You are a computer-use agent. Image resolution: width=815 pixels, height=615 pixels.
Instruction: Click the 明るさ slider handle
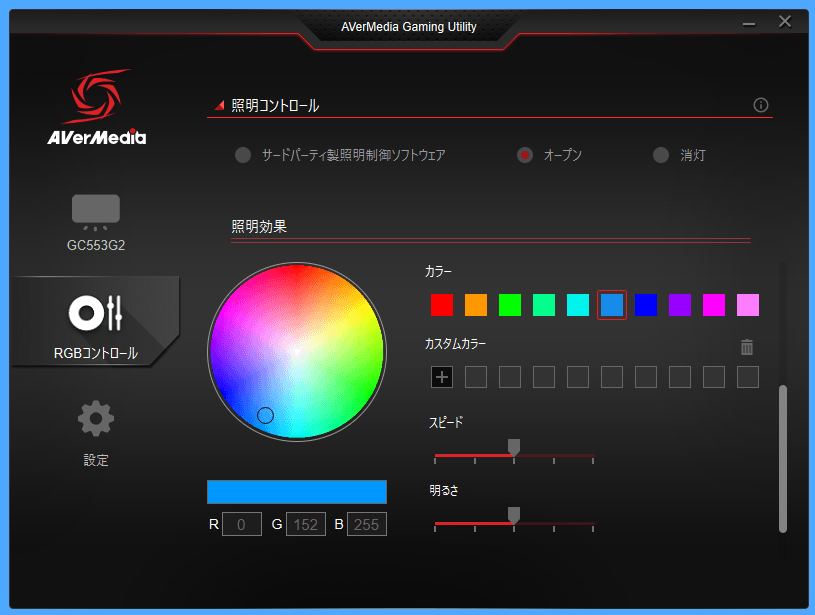point(514,515)
